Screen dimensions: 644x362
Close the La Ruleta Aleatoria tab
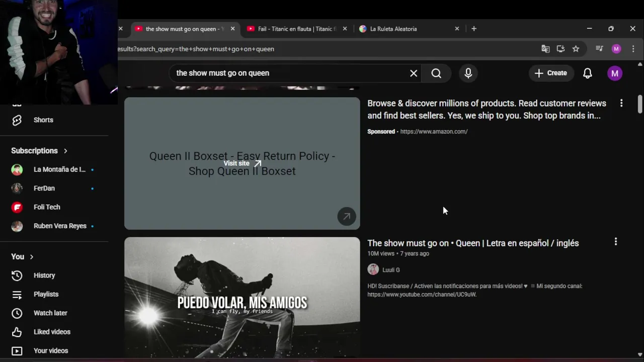pos(457,29)
